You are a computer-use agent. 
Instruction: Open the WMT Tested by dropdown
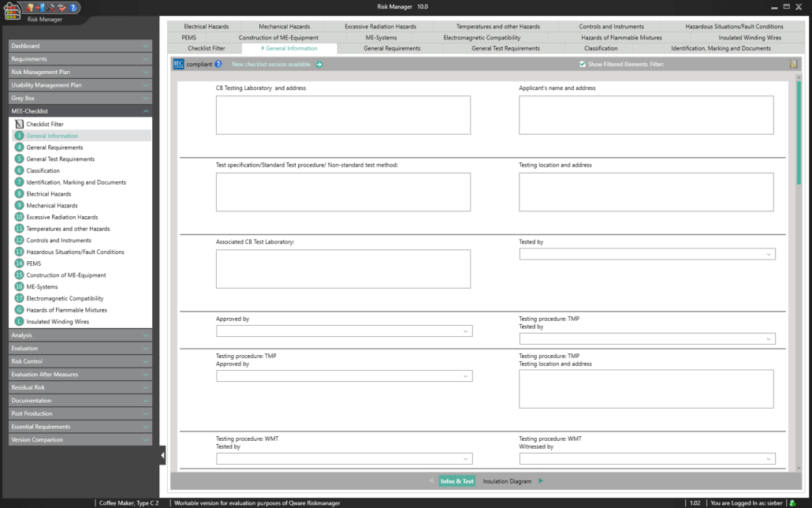point(345,459)
